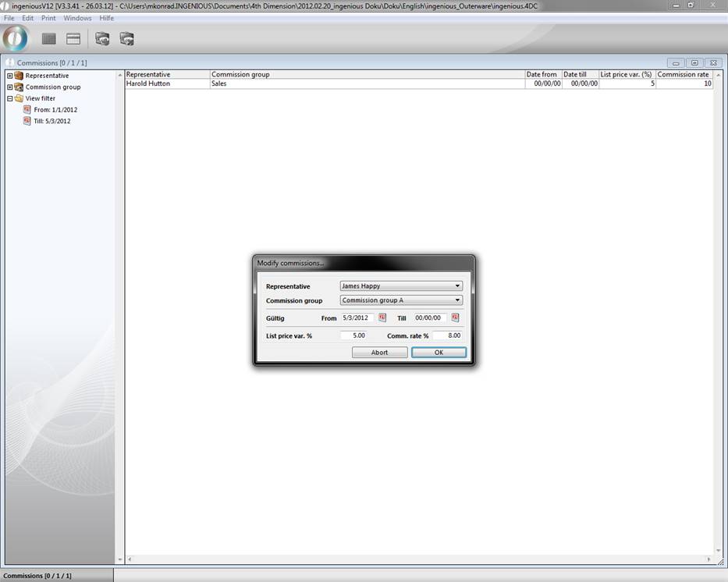The image size is (728, 582).
Task: Expand the Commission group tree node
Action: (9, 87)
